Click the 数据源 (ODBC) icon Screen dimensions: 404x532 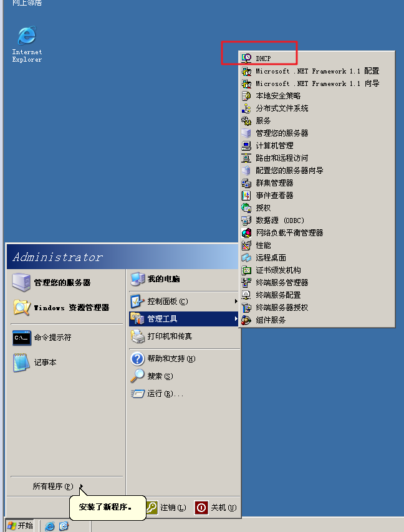246,220
